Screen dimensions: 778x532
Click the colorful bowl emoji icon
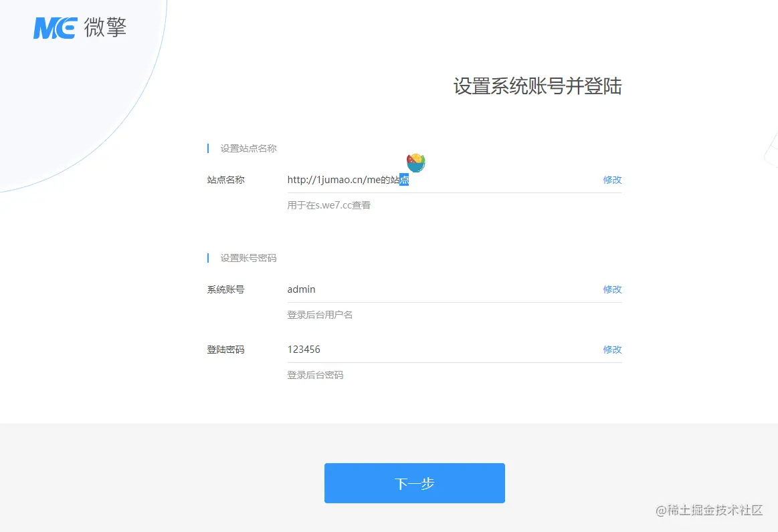click(x=416, y=162)
